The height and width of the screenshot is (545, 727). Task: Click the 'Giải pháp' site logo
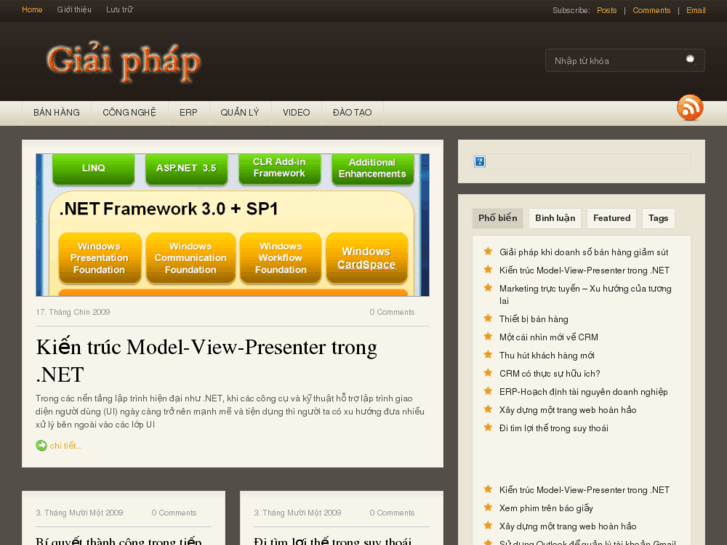123,63
